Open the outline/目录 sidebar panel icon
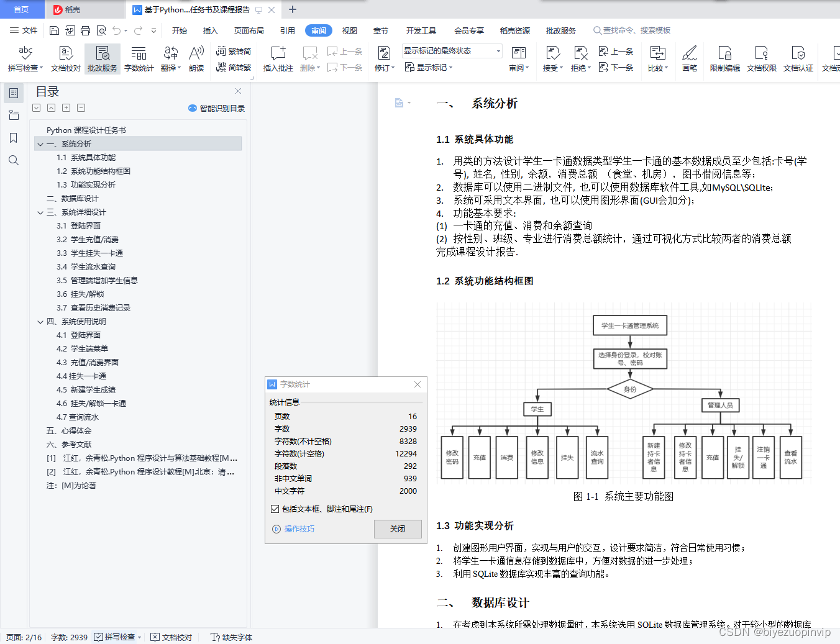The width and height of the screenshot is (840, 644). tap(14, 93)
